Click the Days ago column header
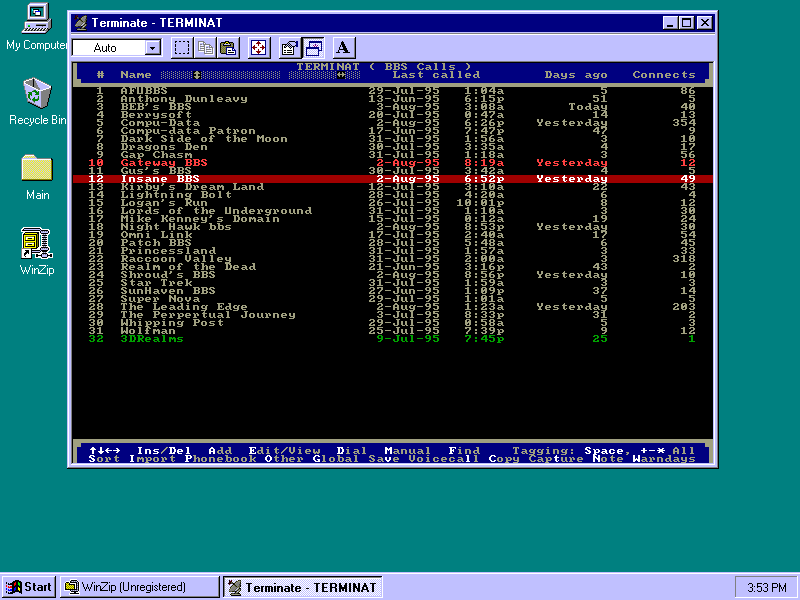Viewport: 800px width, 600px height. [576, 75]
